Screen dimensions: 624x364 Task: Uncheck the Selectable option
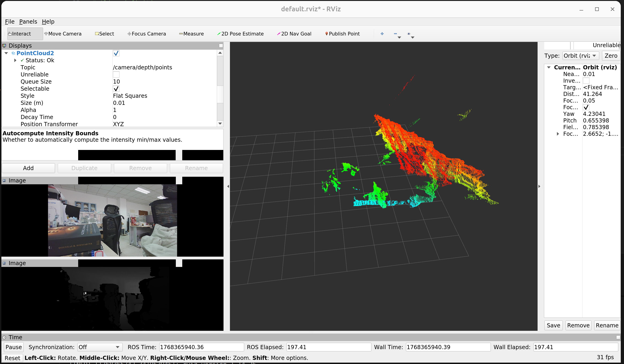pyautogui.click(x=116, y=89)
